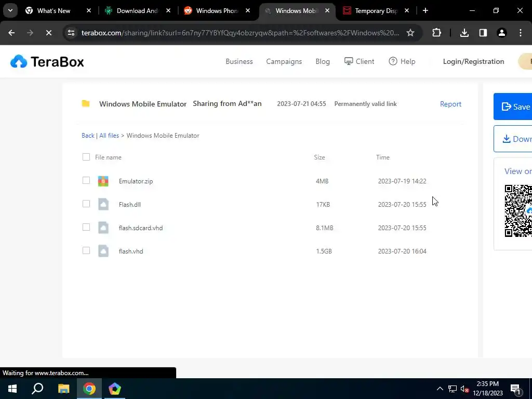Image resolution: width=532 pixels, height=399 pixels.
Task: Click the blue Save button
Action: [513, 107]
